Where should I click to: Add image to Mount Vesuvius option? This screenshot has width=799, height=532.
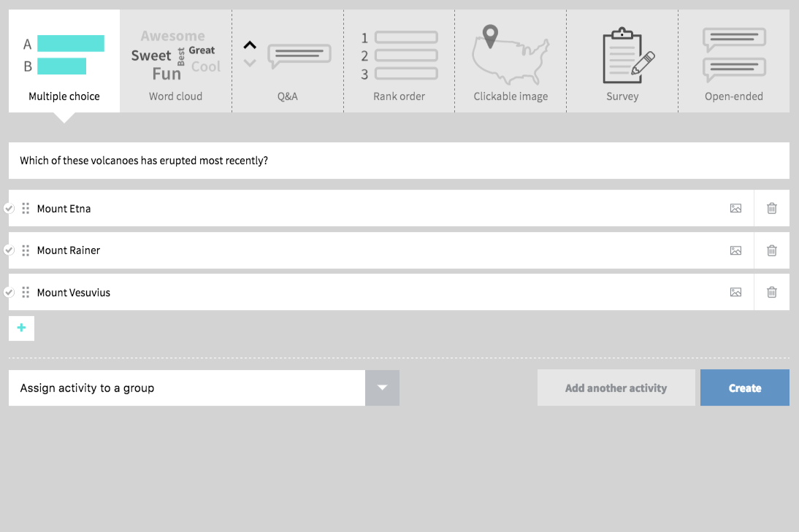(x=735, y=293)
